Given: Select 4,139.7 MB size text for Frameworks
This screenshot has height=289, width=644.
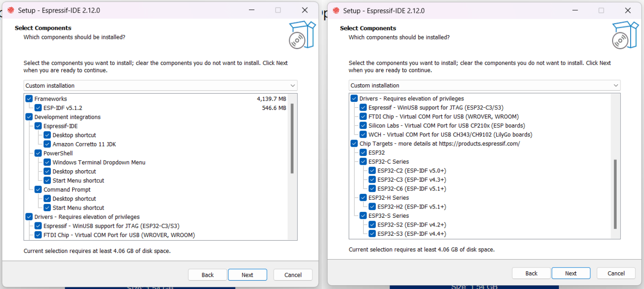Looking at the screenshot, I should [x=272, y=99].
